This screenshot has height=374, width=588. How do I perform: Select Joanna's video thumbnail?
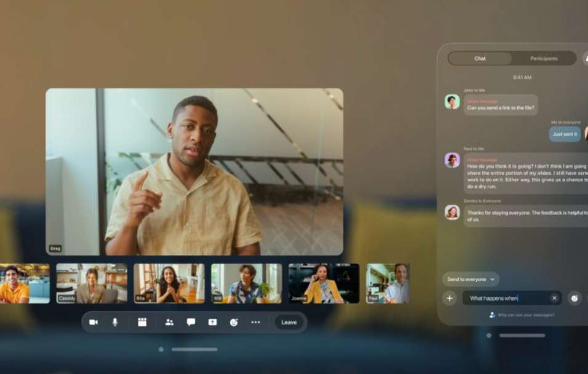coord(324,283)
